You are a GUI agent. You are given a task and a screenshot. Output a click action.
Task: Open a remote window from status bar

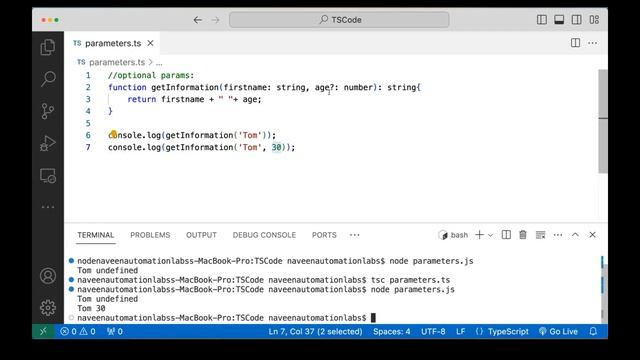coord(43,331)
